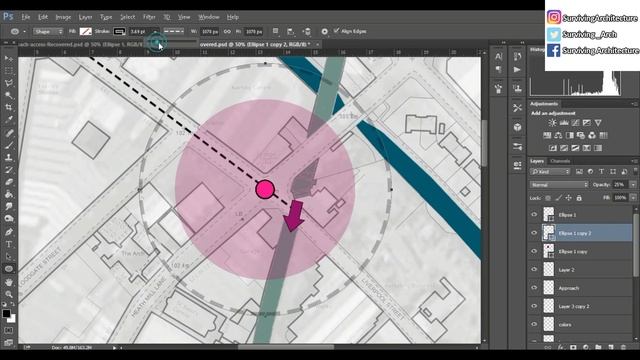Hide the Ellipse 1 copy 2 layer

[534, 233]
